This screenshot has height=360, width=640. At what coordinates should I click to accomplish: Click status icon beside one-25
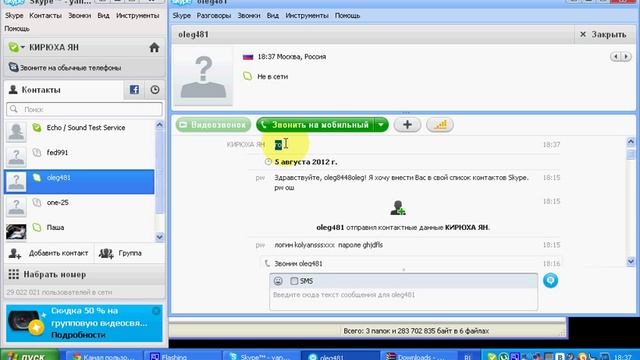[37, 202]
